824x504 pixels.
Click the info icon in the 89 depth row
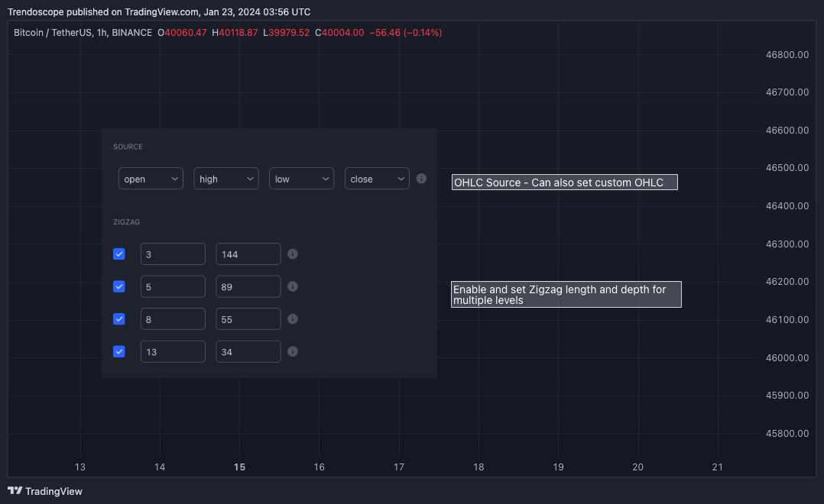coord(293,286)
